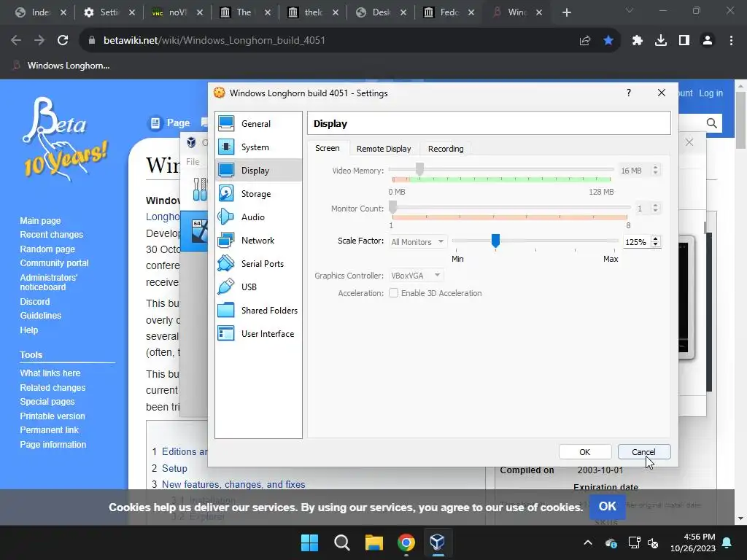Click Scale Factor 125% value field
Image resolution: width=747 pixels, height=560 pixels.
pyautogui.click(x=636, y=242)
